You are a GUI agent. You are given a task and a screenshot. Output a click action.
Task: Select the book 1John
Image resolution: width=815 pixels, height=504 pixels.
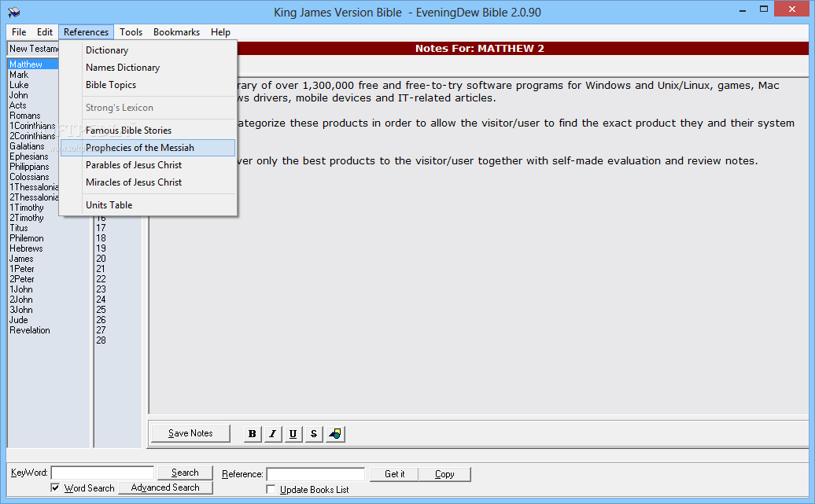pos(20,289)
